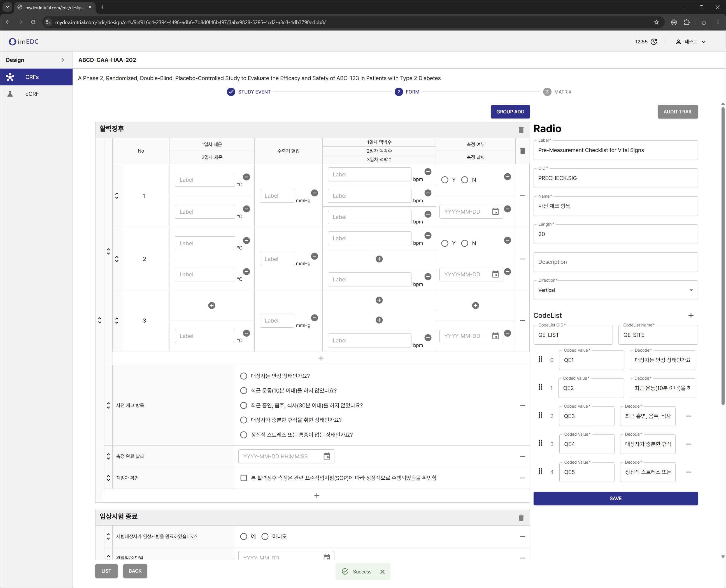Dismiss the Success notification
This screenshot has width=726, height=588.
click(383, 572)
